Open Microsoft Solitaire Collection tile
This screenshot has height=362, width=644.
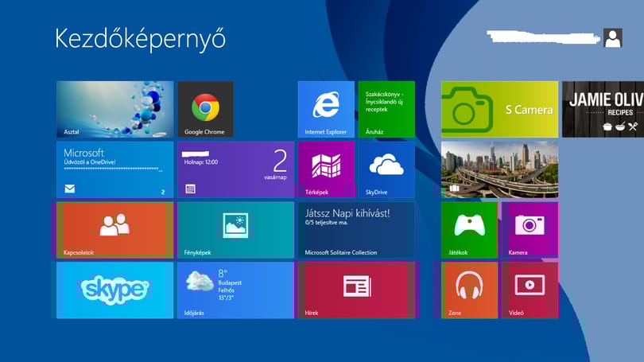coord(356,230)
